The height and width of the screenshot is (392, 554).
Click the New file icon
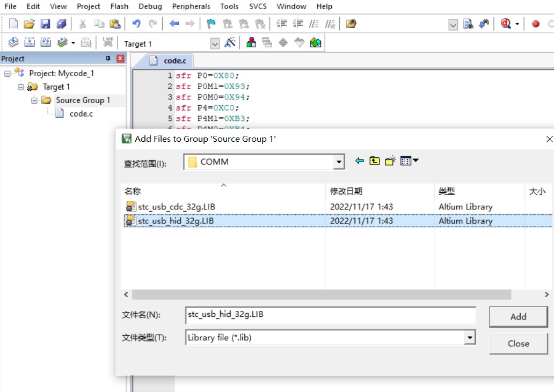pyautogui.click(x=13, y=24)
